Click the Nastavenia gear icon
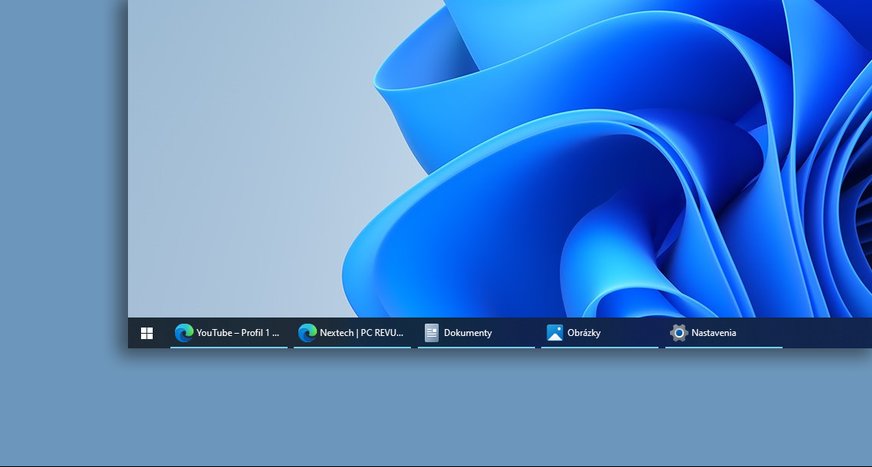872x467 pixels. (x=679, y=333)
